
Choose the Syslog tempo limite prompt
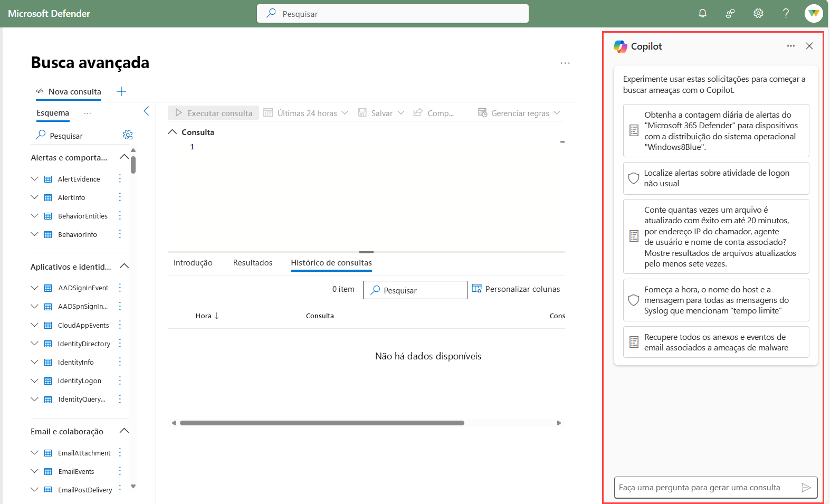click(x=716, y=300)
